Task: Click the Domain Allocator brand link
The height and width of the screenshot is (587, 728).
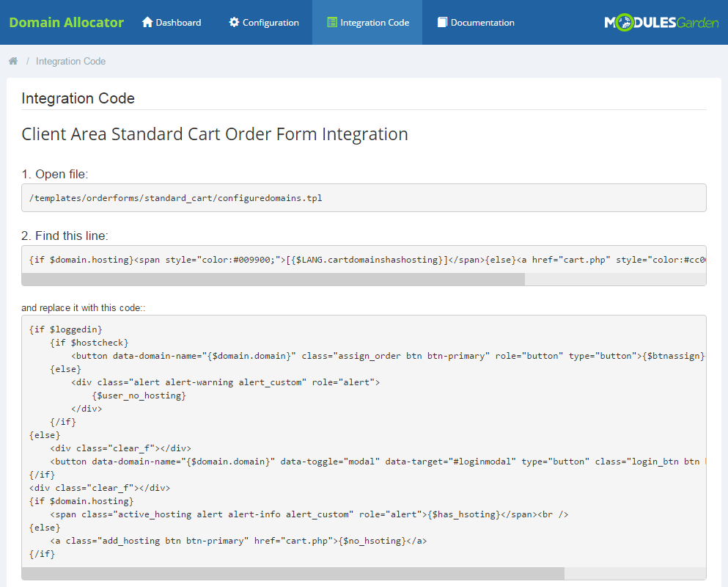Action: [66, 22]
